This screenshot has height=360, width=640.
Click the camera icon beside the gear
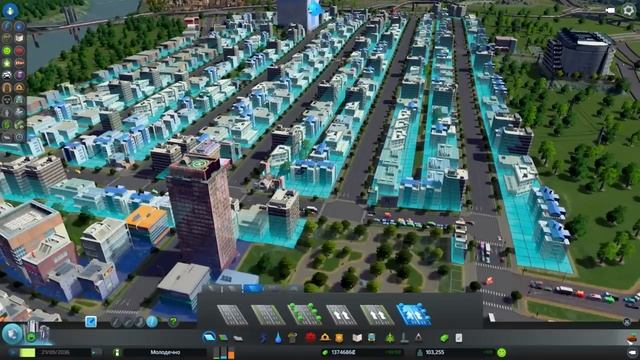[x=611, y=10]
